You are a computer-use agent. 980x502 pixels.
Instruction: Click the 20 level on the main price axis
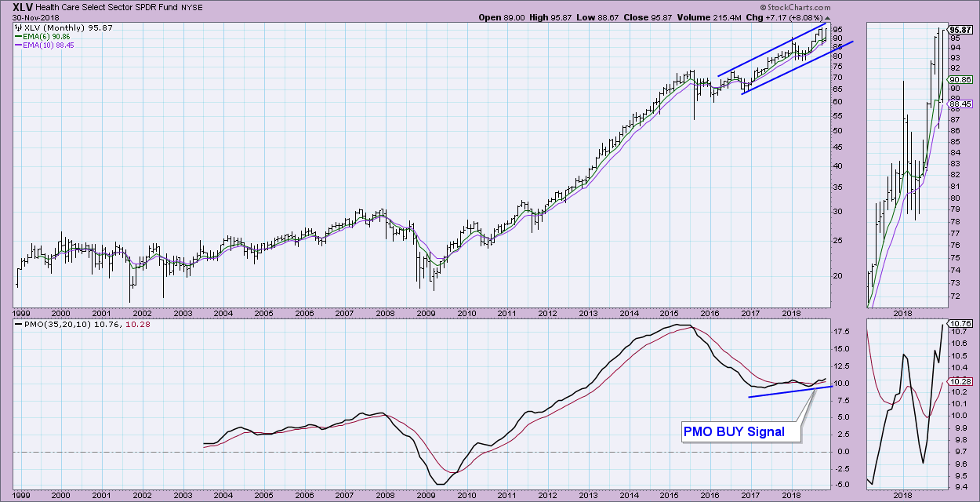click(x=840, y=275)
